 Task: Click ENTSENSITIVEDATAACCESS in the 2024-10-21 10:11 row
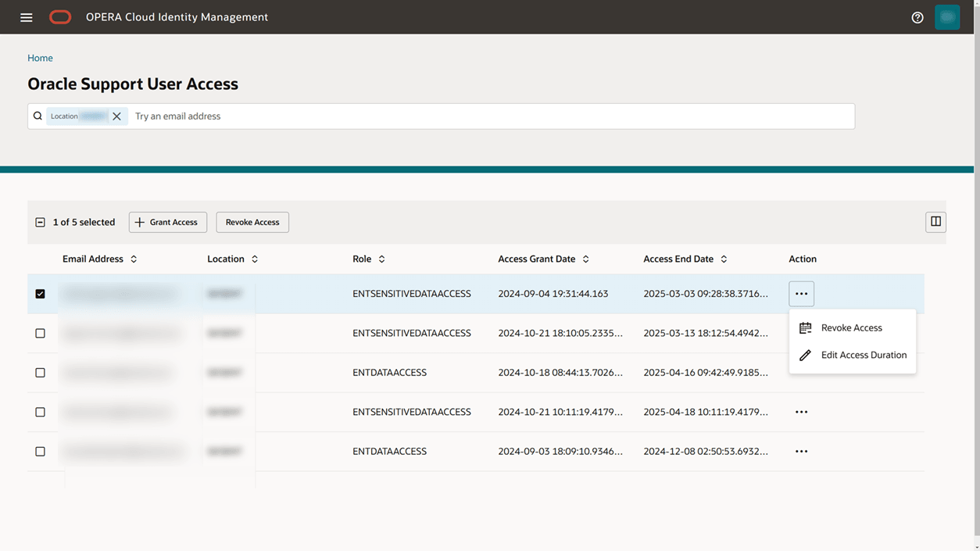(412, 412)
